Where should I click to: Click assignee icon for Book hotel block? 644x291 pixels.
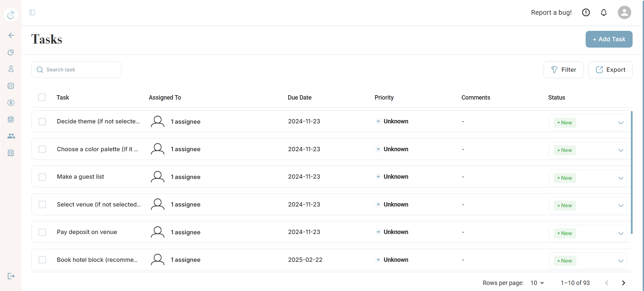click(x=158, y=259)
